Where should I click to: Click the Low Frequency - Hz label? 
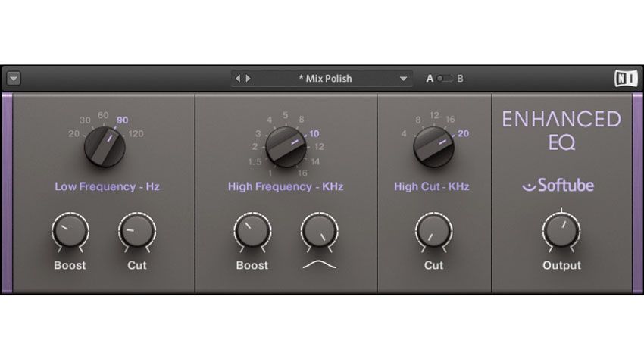click(x=107, y=187)
